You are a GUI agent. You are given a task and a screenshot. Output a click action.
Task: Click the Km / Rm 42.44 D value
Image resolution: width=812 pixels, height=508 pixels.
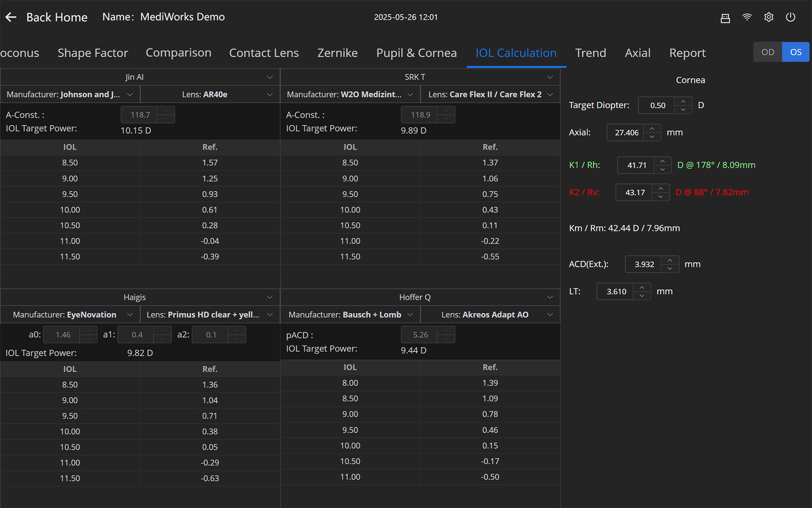pyautogui.click(x=624, y=228)
